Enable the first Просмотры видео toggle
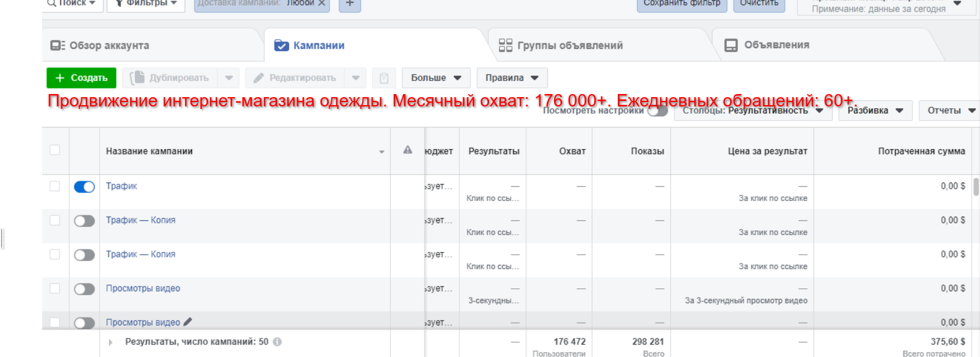 tap(84, 289)
